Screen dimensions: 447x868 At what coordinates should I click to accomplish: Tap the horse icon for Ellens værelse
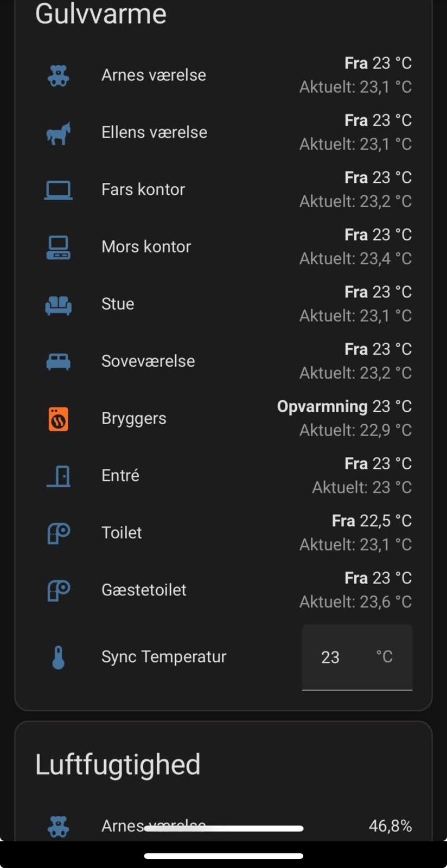coord(59,133)
